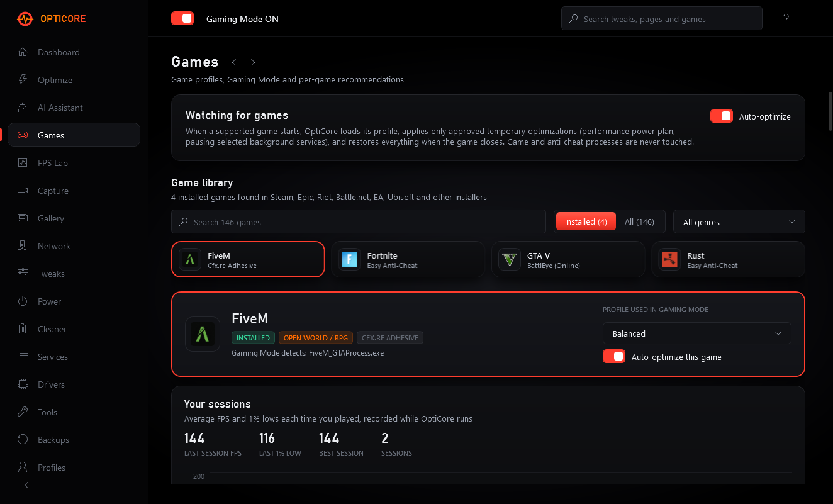Viewport: 833px width, 504px height.
Task: Switch to the All (146) tab
Action: [639, 222]
